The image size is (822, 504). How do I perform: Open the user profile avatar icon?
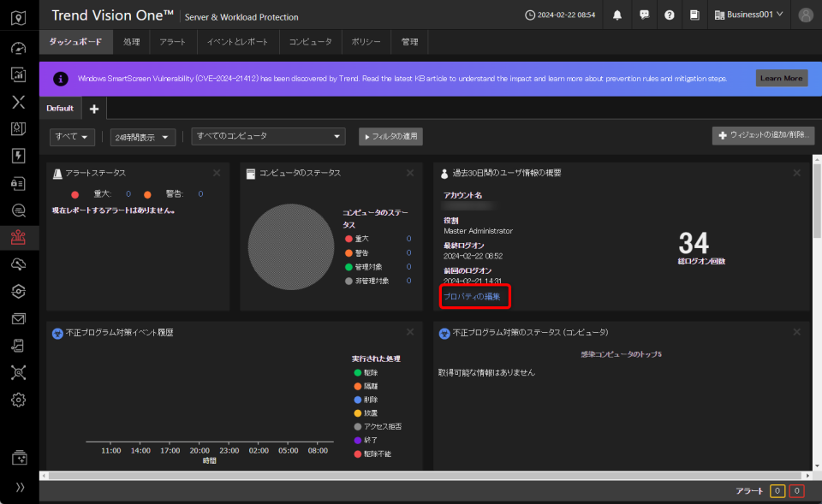pyautogui.click(x=806, y=15)
